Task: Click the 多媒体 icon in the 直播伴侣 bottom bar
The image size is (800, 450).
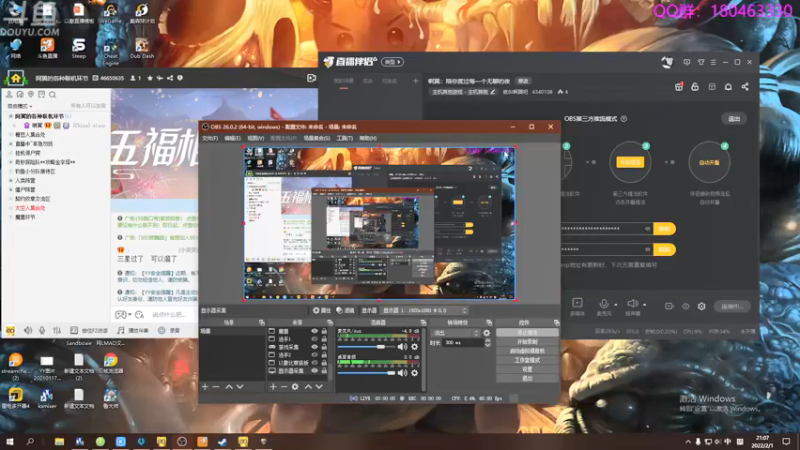Action: pyautogui.click(x=577, y=303)
